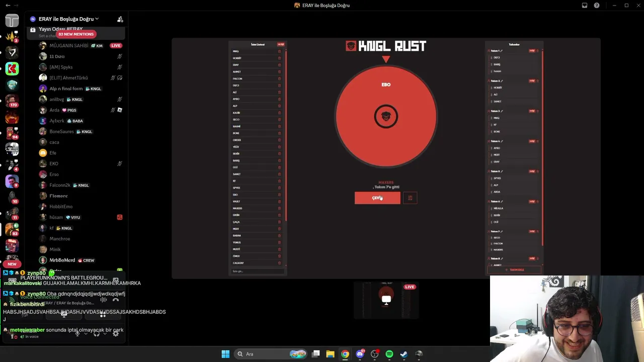Screen dimensions: 644x362
Task: Delete Takım 4 with its trash icon
Action: click(537, 141)
